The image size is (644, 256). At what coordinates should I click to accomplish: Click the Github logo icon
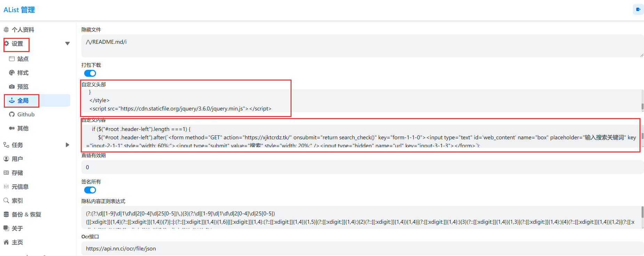(x=12, y=114)
